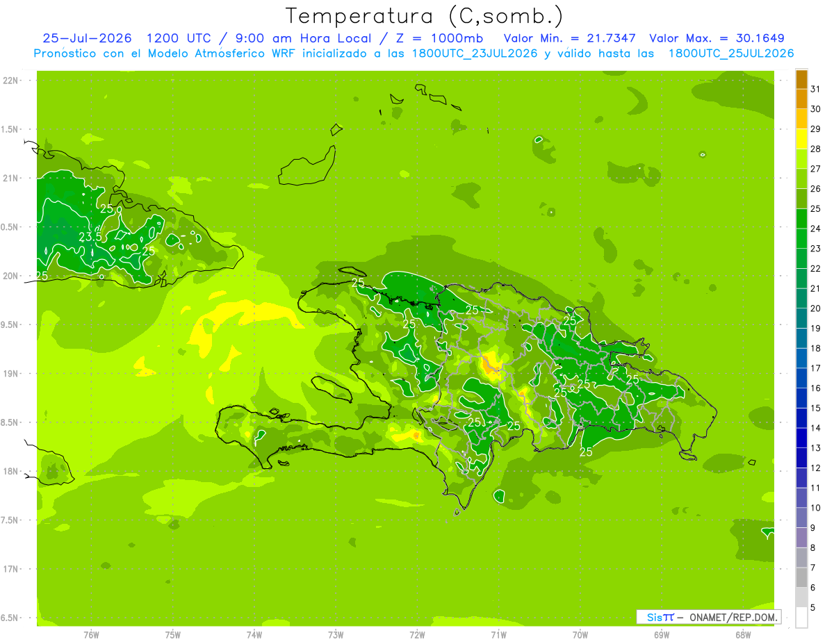The width and height of the screenshot is (834, 644).
Task: Click the '72W' longitude axis label
Action: 418,634
